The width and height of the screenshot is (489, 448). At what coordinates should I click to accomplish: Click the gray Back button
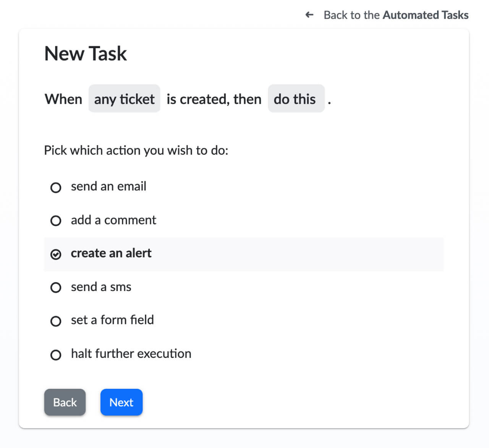click(65, 402)
